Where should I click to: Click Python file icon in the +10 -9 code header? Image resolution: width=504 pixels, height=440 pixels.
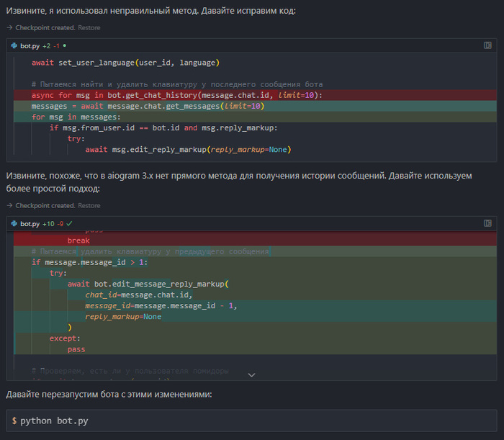tap(14, 224)
